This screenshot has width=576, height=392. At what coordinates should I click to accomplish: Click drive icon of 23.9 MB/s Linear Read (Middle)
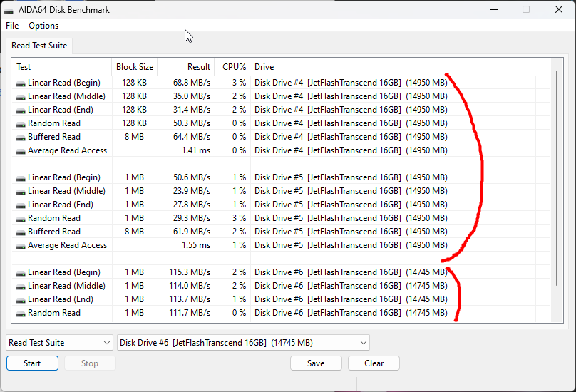click(21, 192)
